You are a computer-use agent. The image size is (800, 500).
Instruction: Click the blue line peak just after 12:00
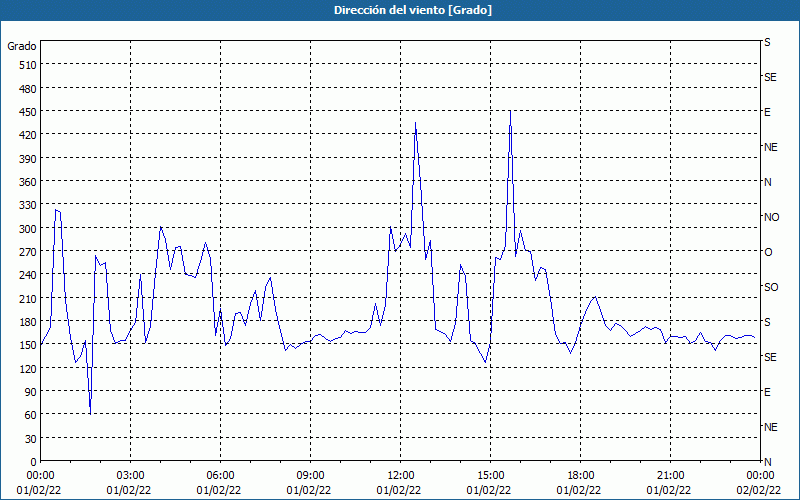pos(415,123)
